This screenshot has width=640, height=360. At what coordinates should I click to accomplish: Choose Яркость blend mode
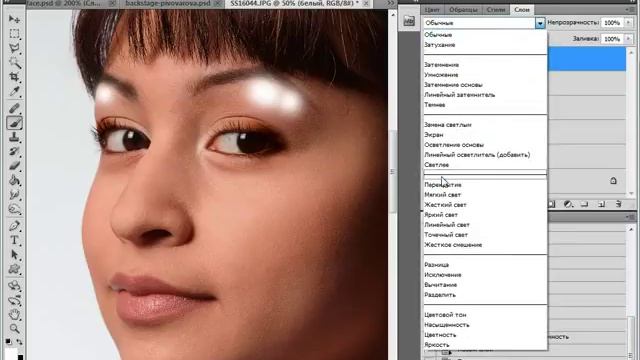point(485,345)
